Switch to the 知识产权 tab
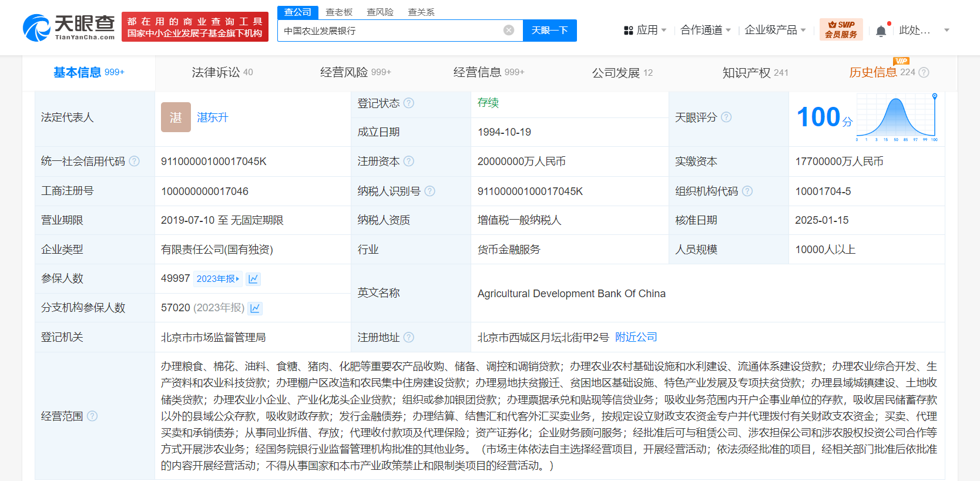980x481 pixels. click(x=754, y=73)
